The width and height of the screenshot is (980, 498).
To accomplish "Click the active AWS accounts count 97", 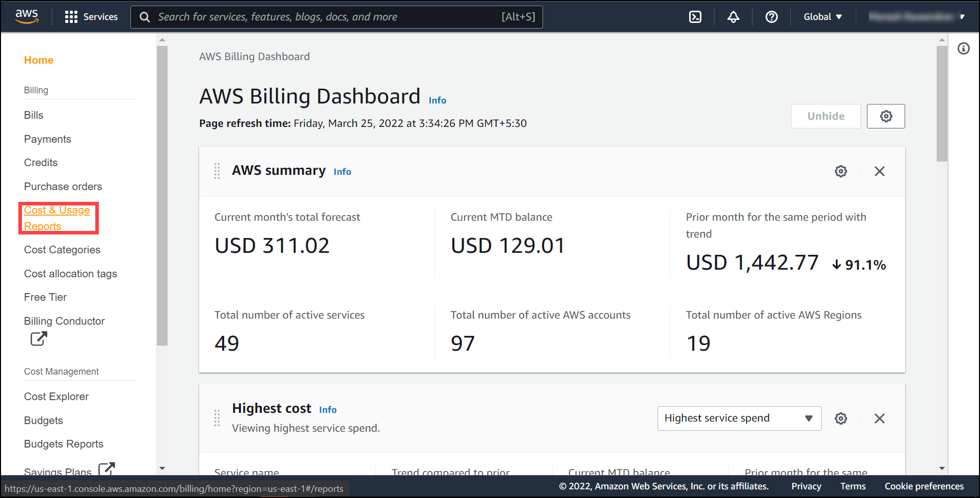I will pos(462,344).
